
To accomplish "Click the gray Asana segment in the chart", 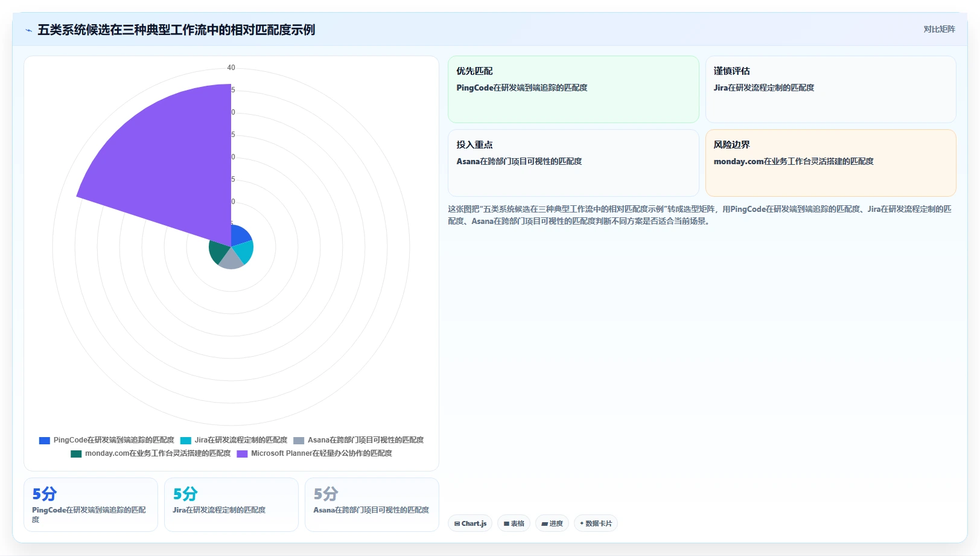I will click(231, 260).
